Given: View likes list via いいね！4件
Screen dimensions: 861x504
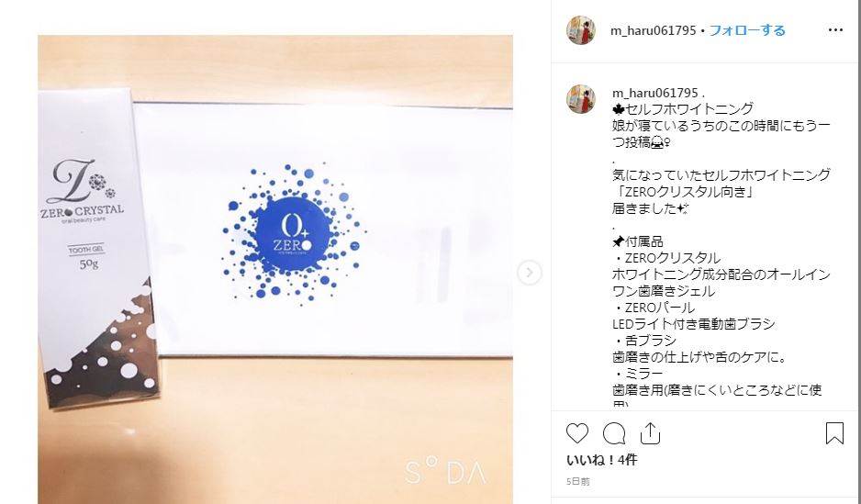Looking at the screenshot, I should (601, 460).
